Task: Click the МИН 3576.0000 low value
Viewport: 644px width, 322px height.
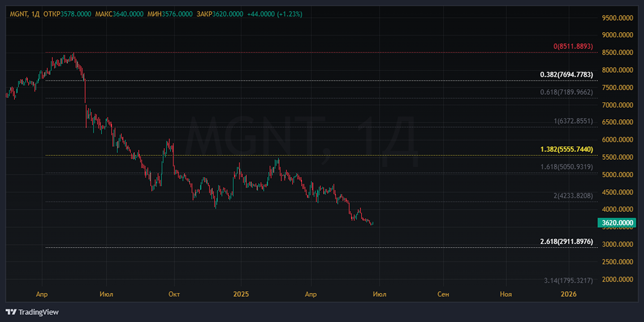Action: pos(169,14)
